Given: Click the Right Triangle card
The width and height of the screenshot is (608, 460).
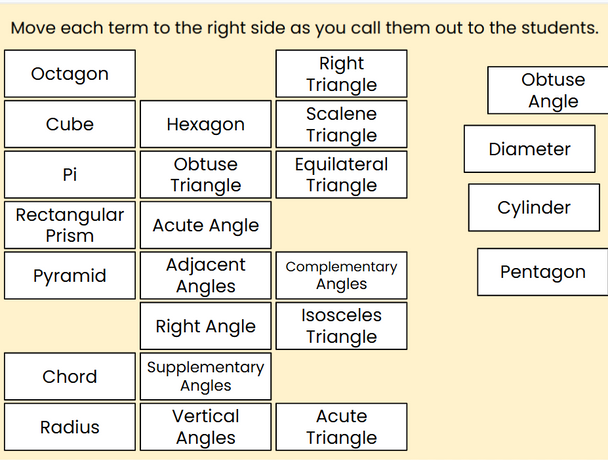Looking at the screenshot, I should point(342,74).
